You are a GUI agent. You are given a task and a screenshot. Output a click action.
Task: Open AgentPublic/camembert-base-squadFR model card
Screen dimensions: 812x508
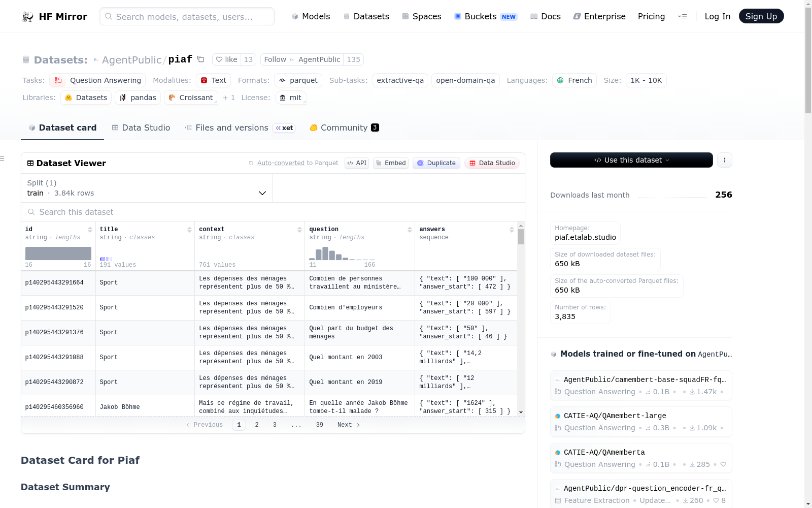pyautogui.click(x=641, y=386)
